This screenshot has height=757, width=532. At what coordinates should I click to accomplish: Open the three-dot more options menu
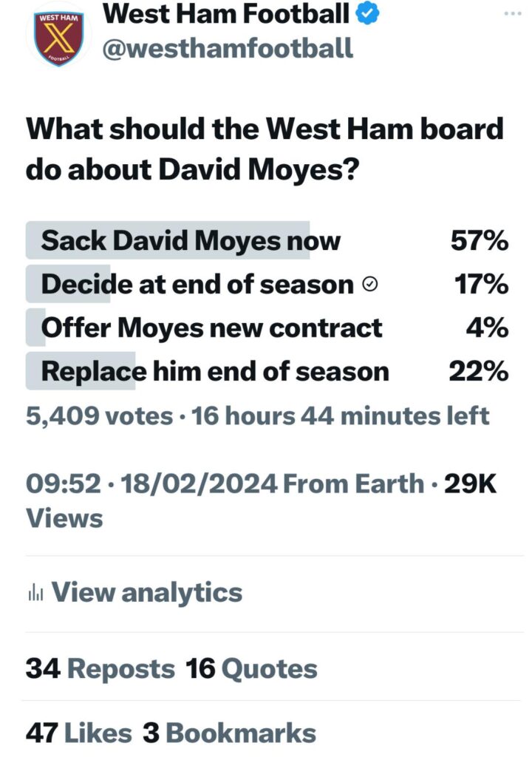point(513,13)
